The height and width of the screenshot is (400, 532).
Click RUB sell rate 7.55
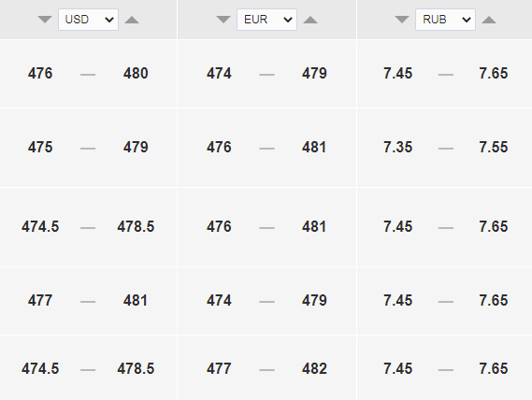(494, 148)
